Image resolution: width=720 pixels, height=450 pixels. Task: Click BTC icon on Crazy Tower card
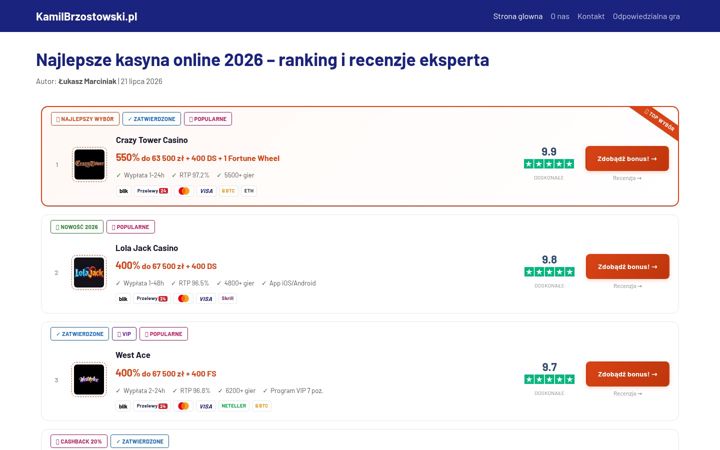[x=228, y=191]
